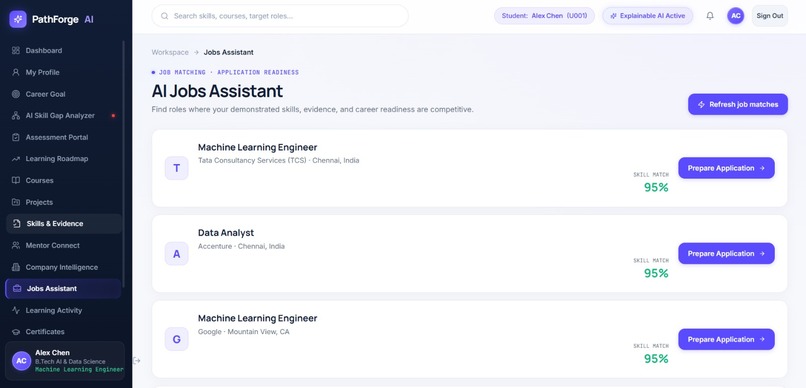Open the Learning Roadmap trend icon
Viewport: 806px width, 388px height.
16,159
